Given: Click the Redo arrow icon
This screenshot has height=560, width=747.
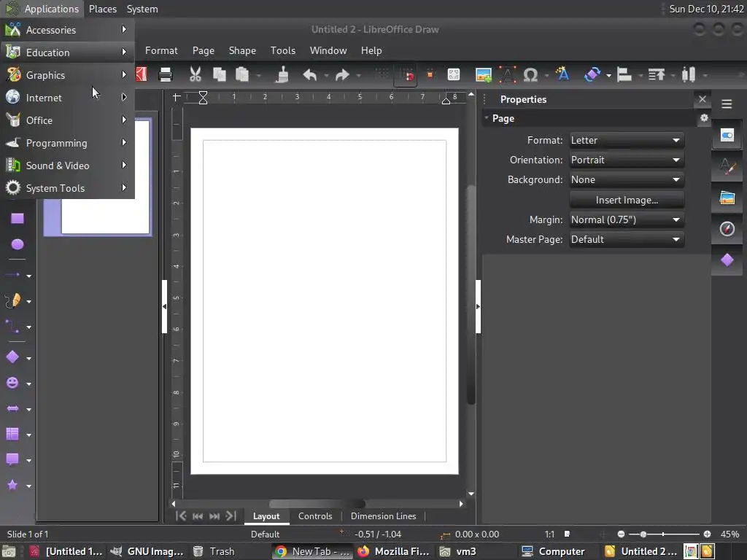Looking at the screenshot, I should (342, 75).
